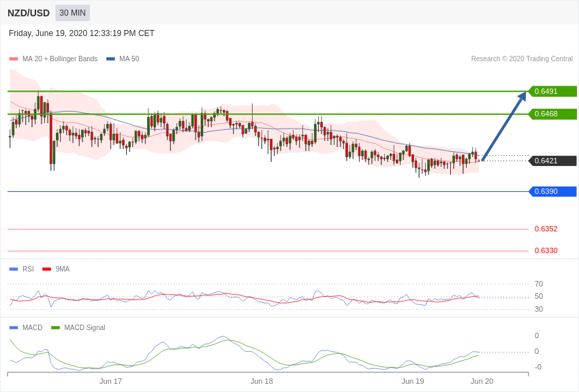Select the 0.6421 current price tag
Viewport: 579px width, 392px height.
point(553,161)
